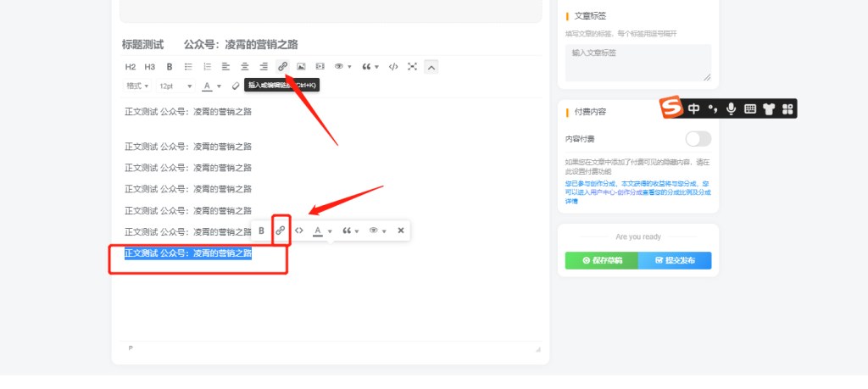Click hidden content eye icon in floating toolbar

(x=374, y=231)
